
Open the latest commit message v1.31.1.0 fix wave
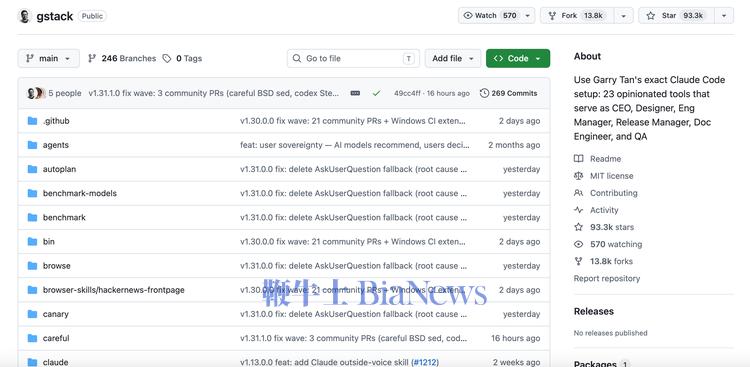coord(214,93)
